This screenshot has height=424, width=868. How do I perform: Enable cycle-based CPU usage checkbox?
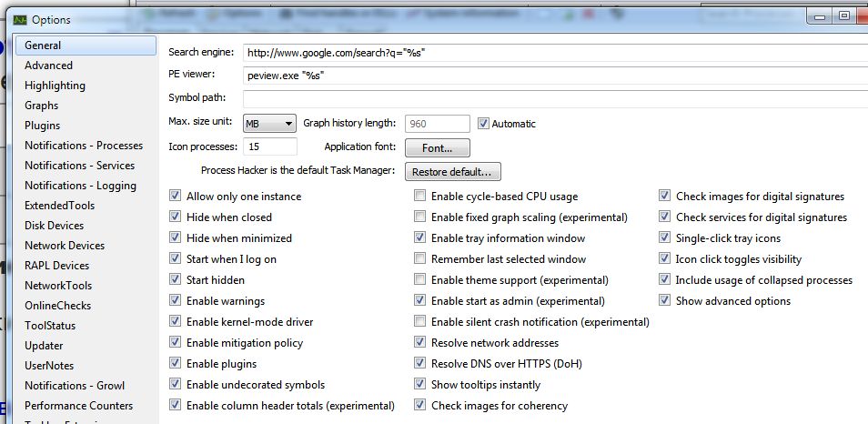click(x=419, y=197)
